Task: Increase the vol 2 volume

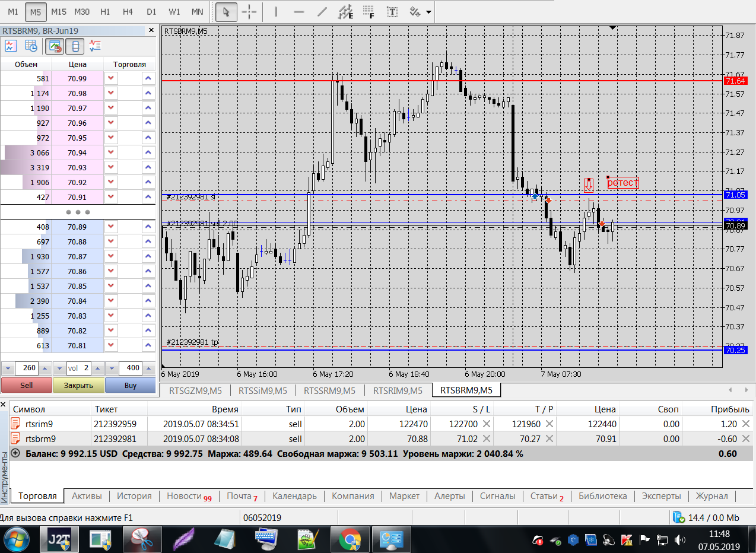Action: click(97, 368)
